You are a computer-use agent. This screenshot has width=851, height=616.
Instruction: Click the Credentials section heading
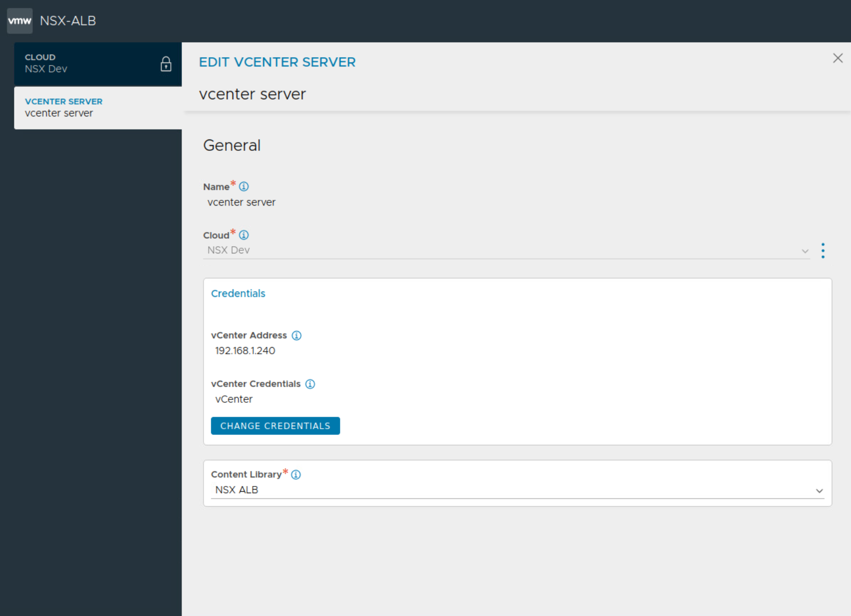[x=238, y=293]
